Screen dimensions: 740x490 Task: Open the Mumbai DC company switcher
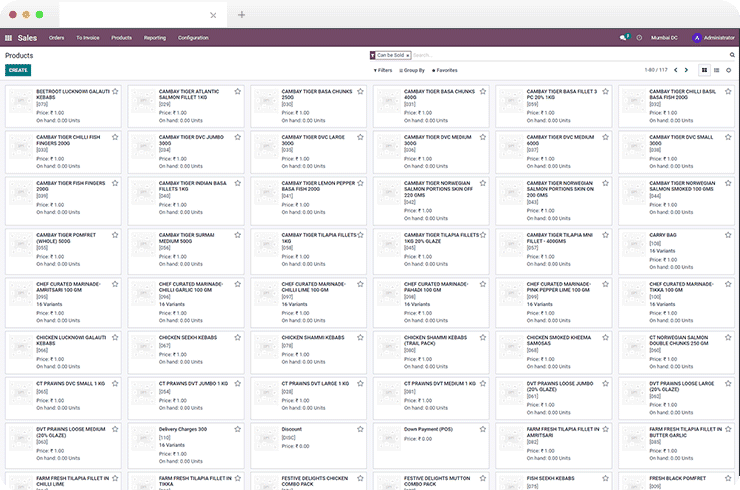point(664,38)
